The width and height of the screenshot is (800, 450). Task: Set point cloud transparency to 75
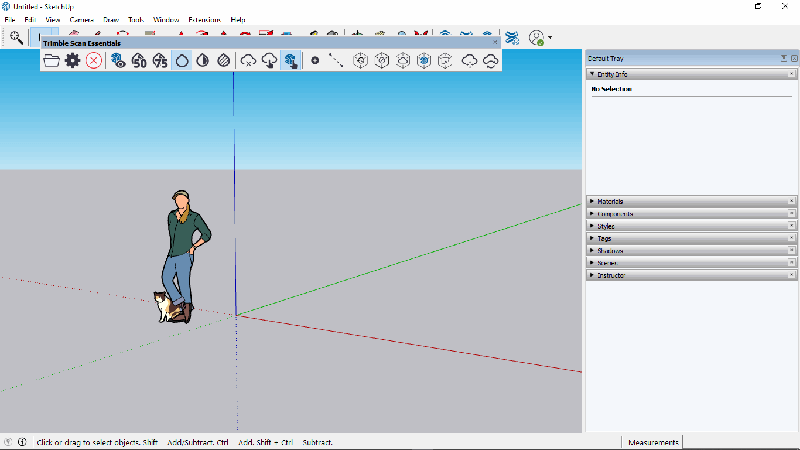point(160,61)
